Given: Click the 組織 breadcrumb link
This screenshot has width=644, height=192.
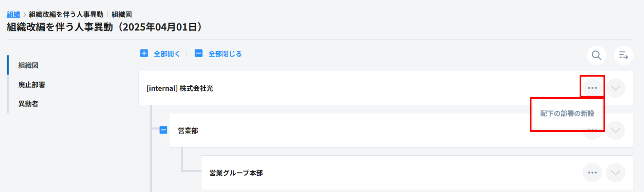Looking at the screenshot, I should [14, 15].
